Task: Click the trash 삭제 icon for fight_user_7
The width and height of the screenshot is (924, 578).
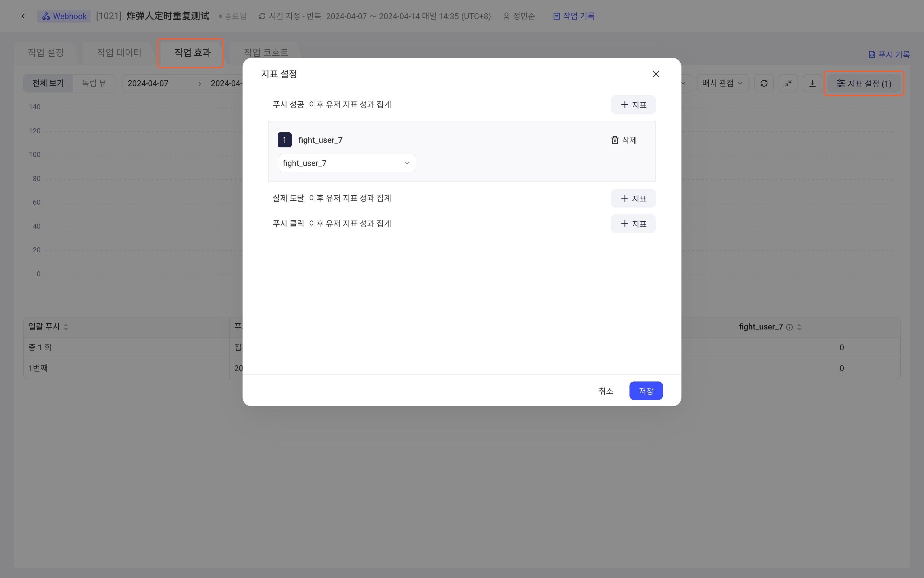Action: click(615, 140)
